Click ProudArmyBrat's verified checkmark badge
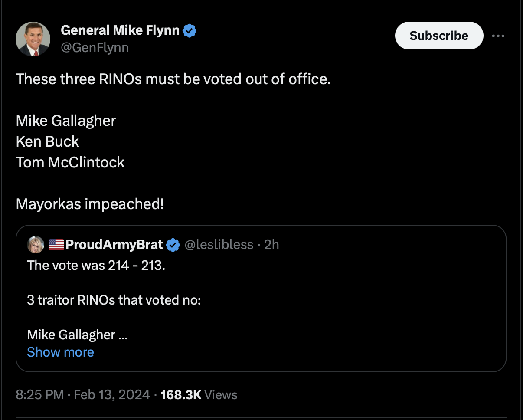The height and width of the screenshot is (420, 523). tap(173, 245)
